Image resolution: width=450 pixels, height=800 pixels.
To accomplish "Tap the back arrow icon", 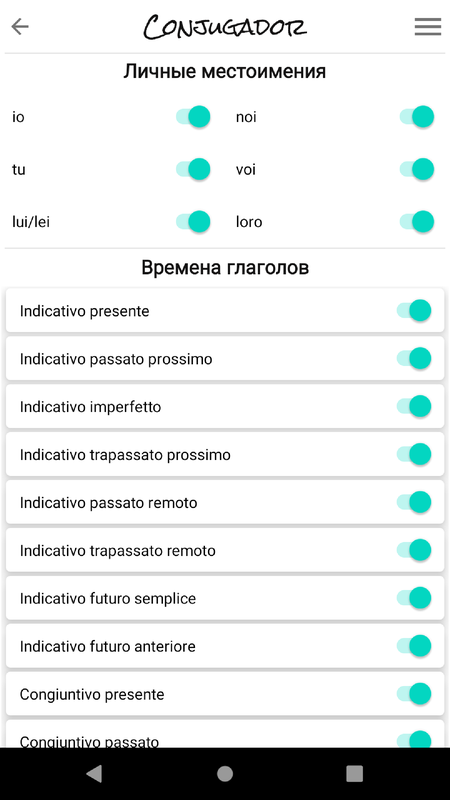I will pyautogui.click(x=20, y=26).
